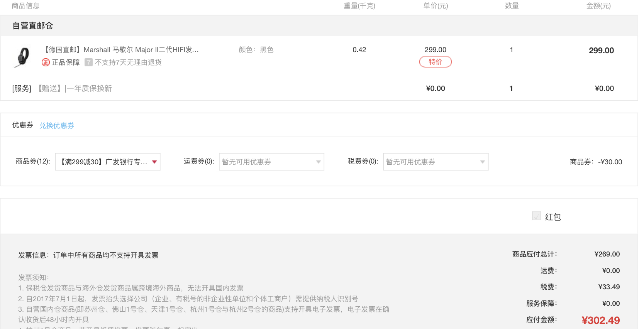Click the 发票信息 invoice information line
The width and height of the screenshot is (644, 329).
(88, 255)
